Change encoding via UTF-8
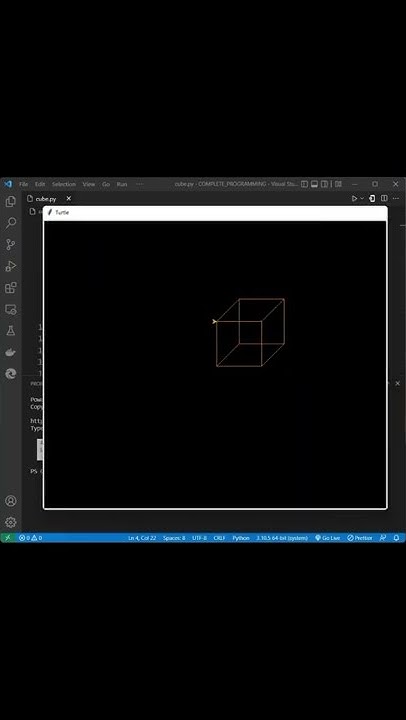406x720 pixels. [199, 538]
